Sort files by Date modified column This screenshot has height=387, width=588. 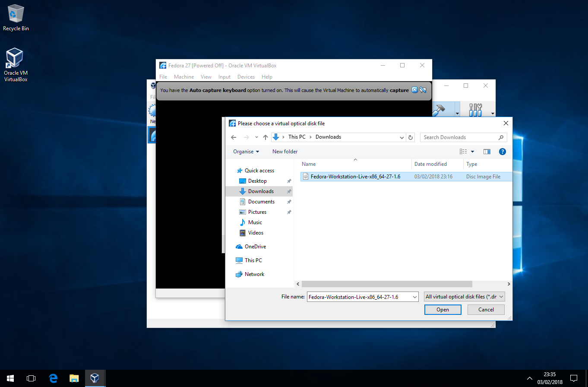point(437,164)
